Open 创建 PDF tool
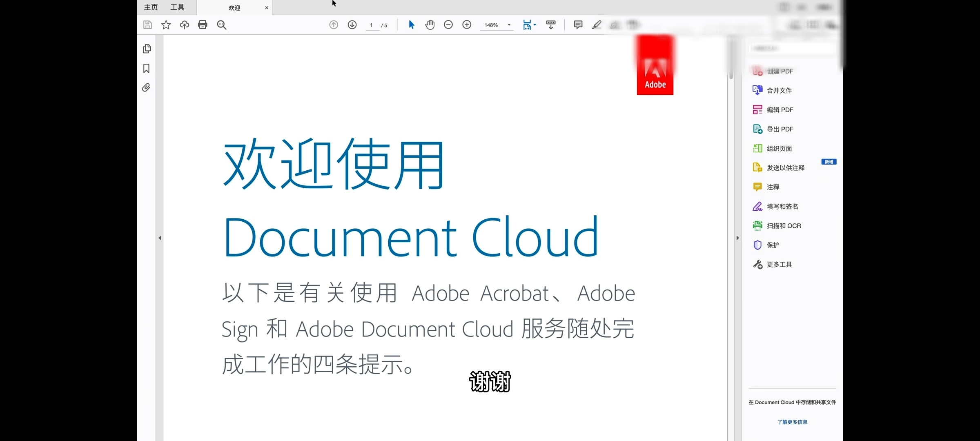The height and width of the screenshot is (441, 980). point(773,71)
